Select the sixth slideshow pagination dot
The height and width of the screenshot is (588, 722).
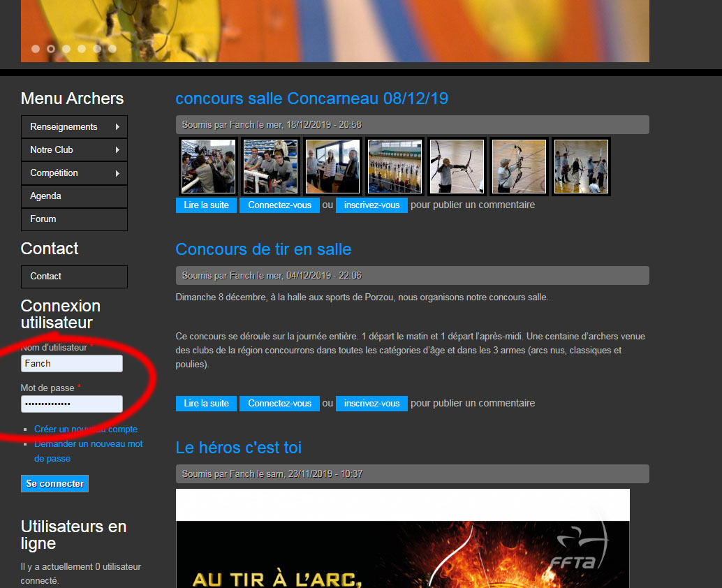[x=112, y=49]
